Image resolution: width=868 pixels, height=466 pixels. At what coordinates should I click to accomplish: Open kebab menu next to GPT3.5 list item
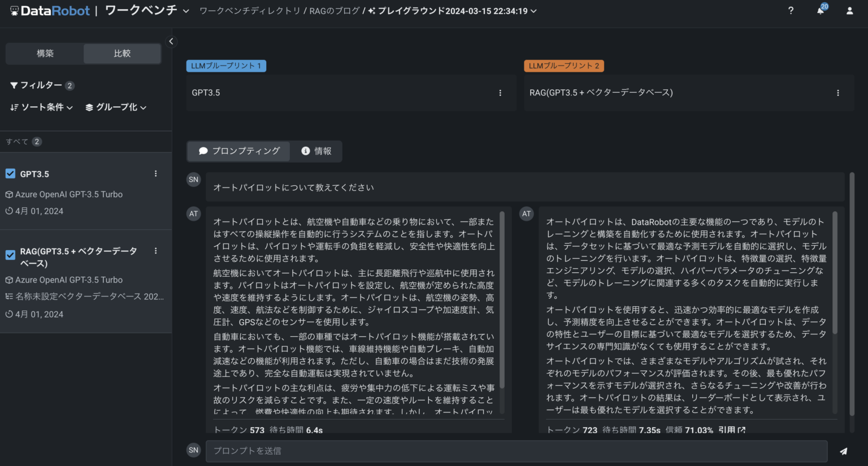(x=155, y=173)
